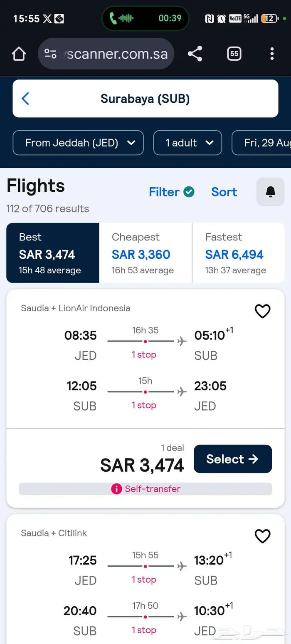This screenshot has width=291, height=644.
Task: Favorite the Saudia + Citilink flight
Action: [x=262, y=536]
